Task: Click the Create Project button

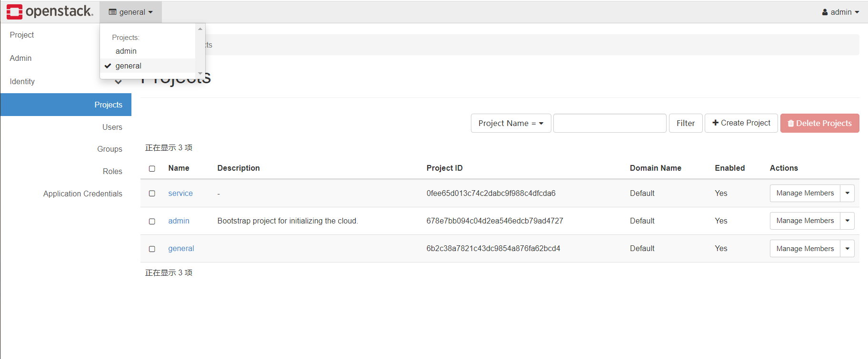Action: 741,123
